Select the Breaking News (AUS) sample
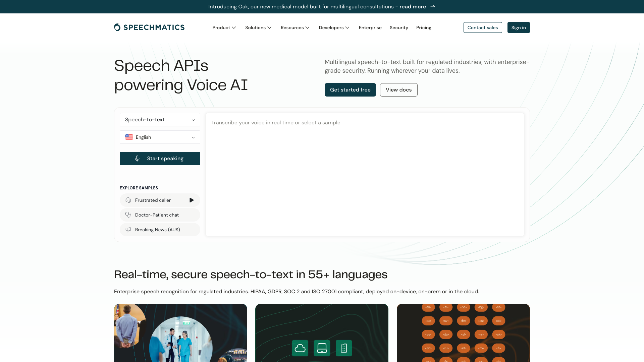 160,230
